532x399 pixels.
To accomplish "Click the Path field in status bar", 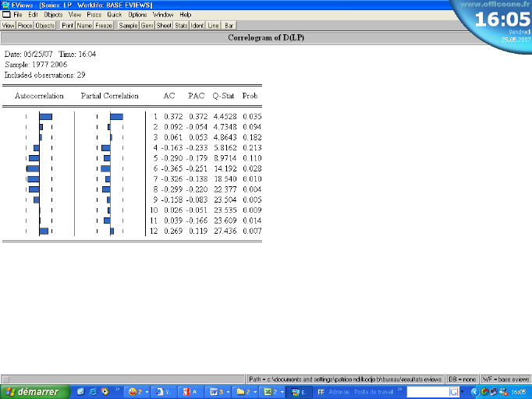I will (x=345, y=379).
